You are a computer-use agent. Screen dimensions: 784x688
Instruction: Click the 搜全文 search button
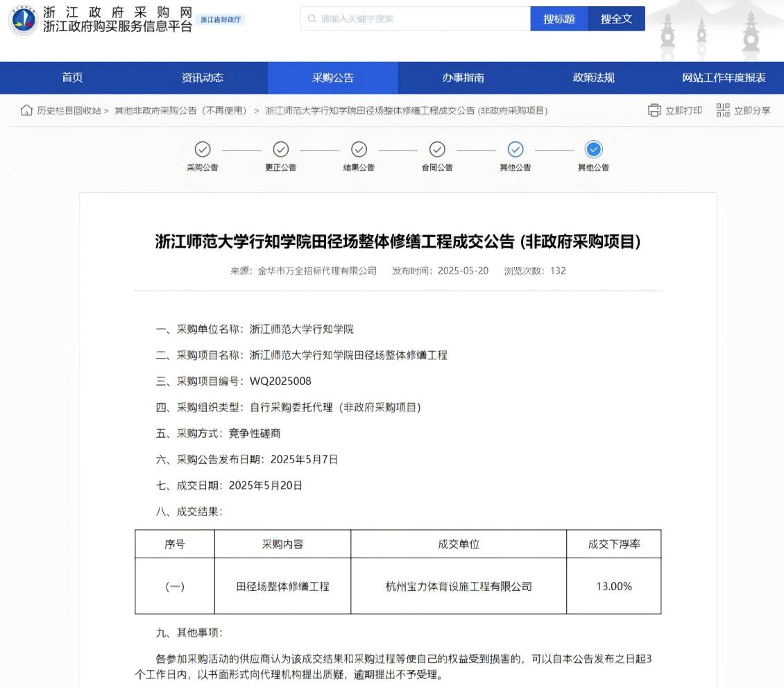tap(616, 19)
